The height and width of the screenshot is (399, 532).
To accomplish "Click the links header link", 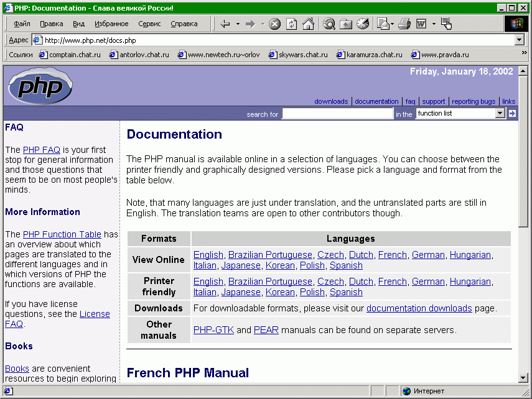I will point(508,101).
